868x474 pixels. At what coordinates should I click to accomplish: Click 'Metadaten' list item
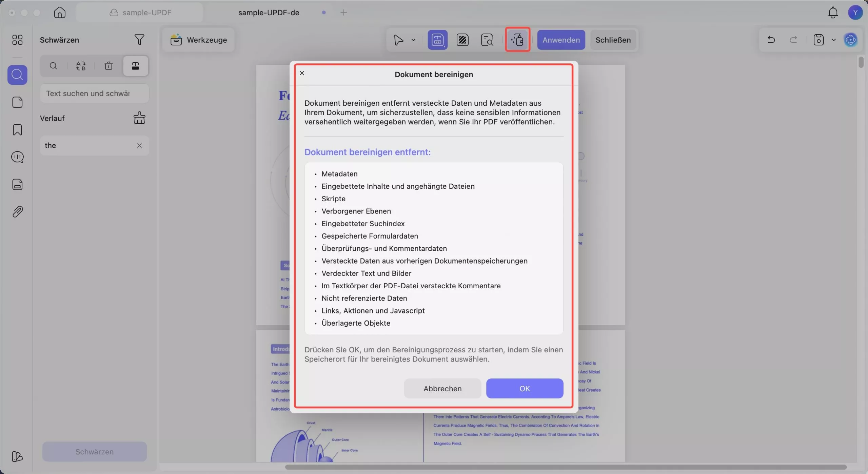tap(339, 174)
